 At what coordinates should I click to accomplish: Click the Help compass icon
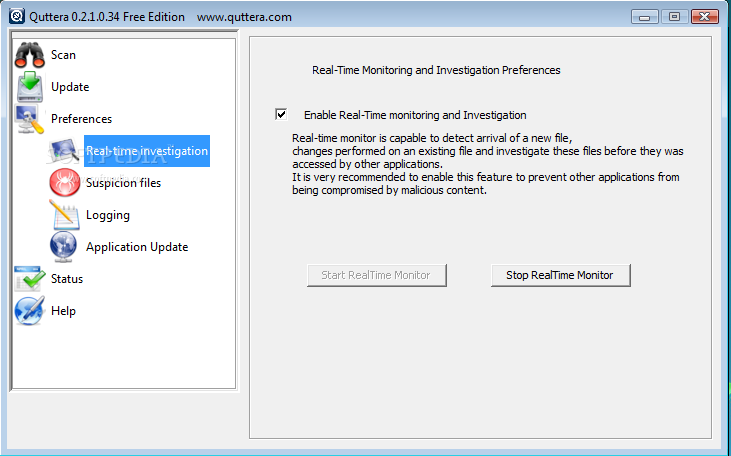tap(29, 311)
